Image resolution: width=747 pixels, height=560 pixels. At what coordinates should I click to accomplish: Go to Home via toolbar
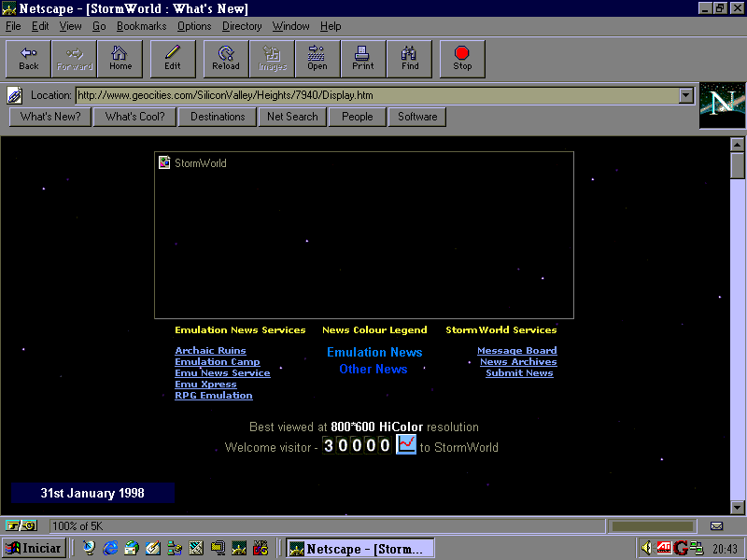[x=120, y=59]
